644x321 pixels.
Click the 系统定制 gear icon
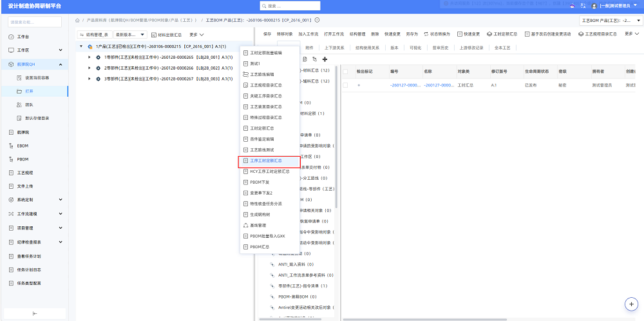(x=11, y=200)
